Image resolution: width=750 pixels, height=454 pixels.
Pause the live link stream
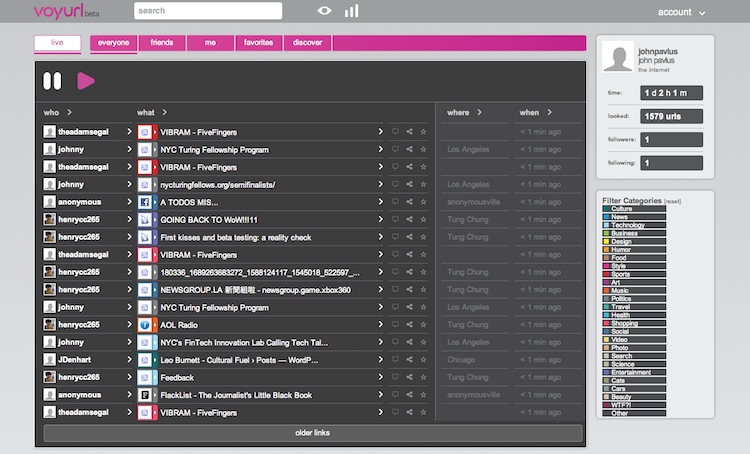pyautogui.click(x=52, y=81)
